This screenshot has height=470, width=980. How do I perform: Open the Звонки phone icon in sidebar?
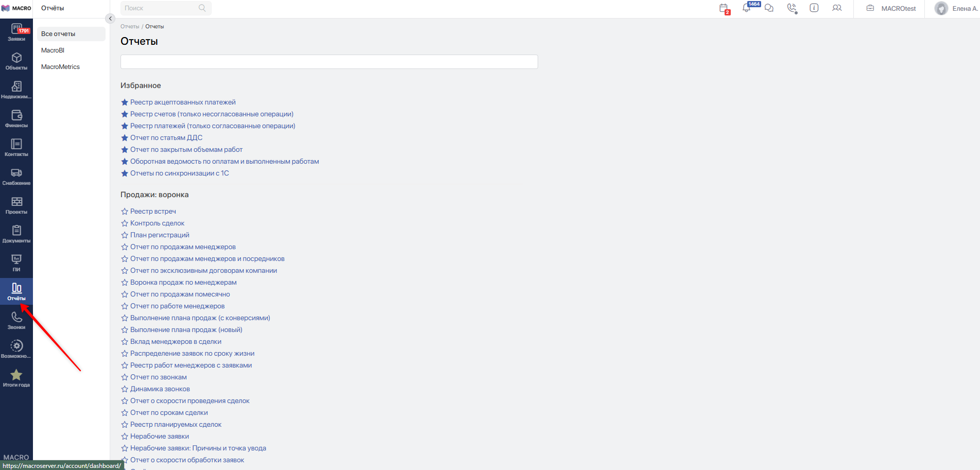click(16, 321)
